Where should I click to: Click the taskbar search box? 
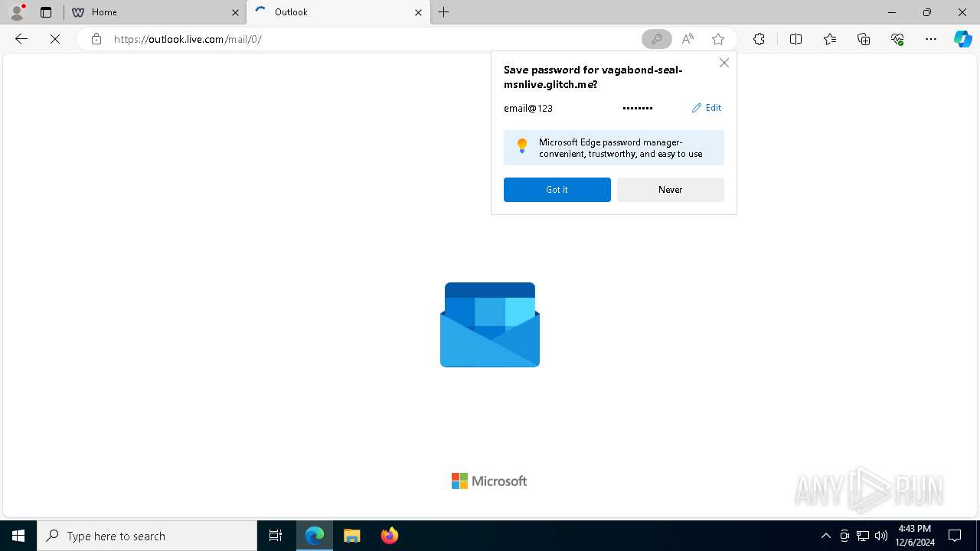click(147, 536)
